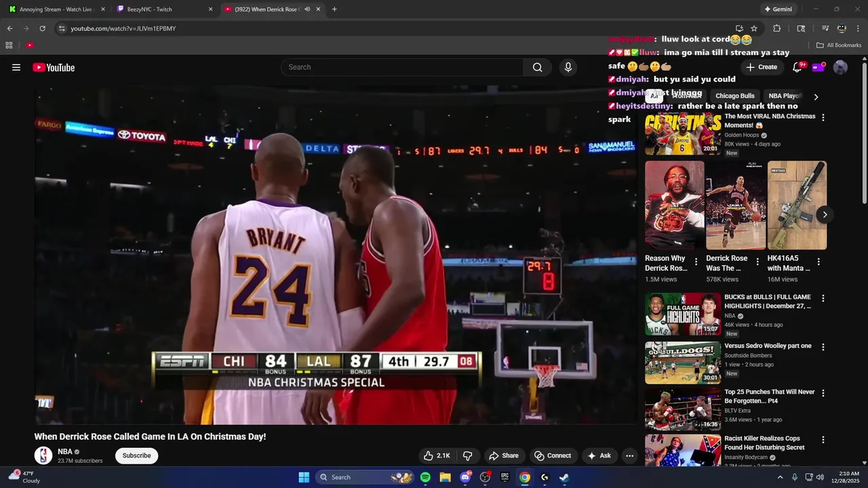Screen dimensions: 868x488
Task: Filter recommendations by Chicago Bulls chip
Action: click(735, 96)
